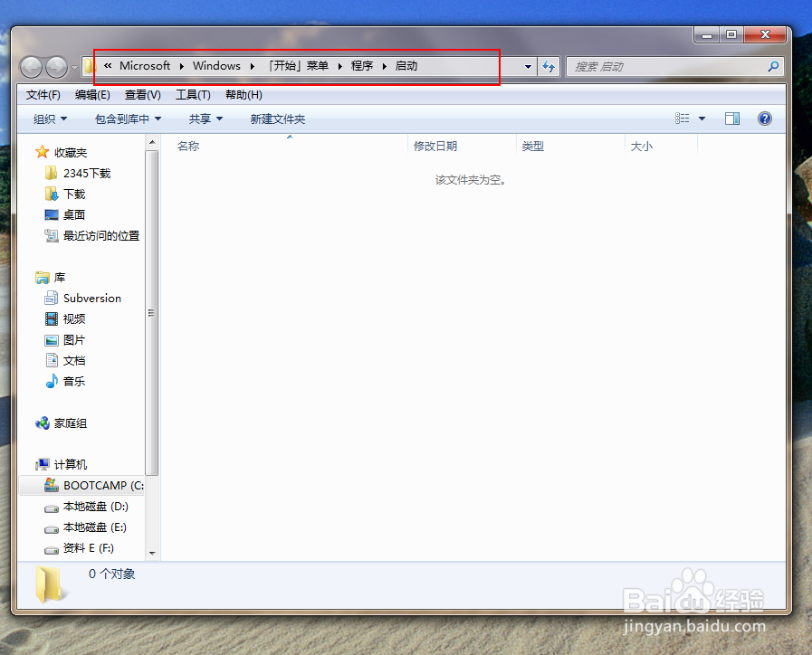This screenshot has height=655, width=812.
Task: Jump to the Microsoft breadcrumb
Action: click(145, 66)
